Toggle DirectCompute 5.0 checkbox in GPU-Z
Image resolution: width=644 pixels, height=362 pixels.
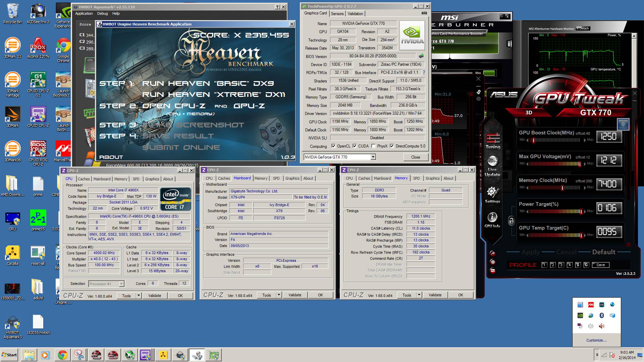392,146
